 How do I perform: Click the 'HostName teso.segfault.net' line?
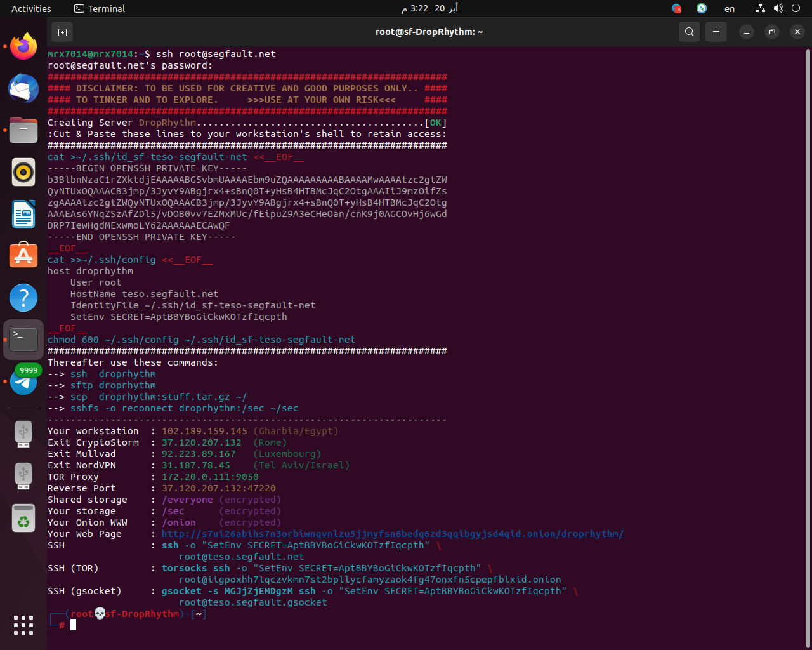(x=145, y=294)
